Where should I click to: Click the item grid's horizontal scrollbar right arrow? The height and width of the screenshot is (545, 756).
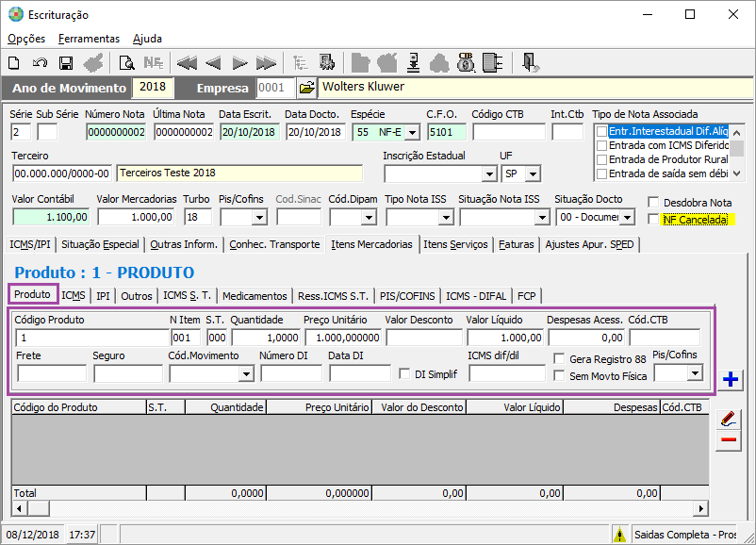pos(701,508)
